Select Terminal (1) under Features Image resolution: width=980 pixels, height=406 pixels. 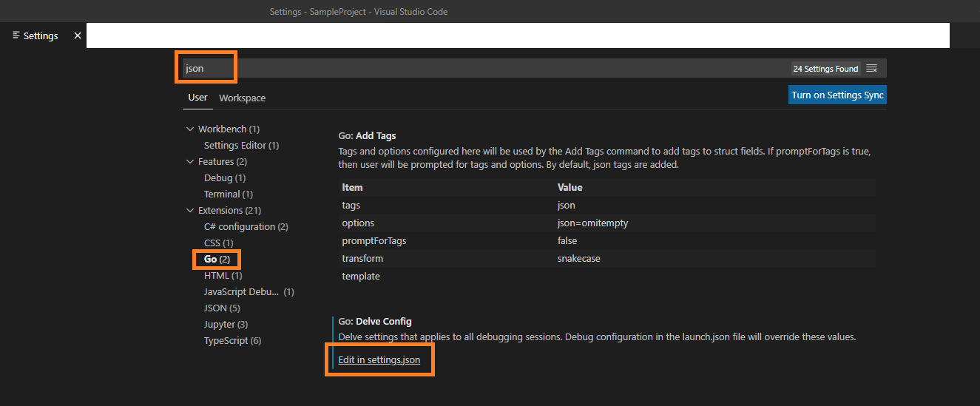229,194
